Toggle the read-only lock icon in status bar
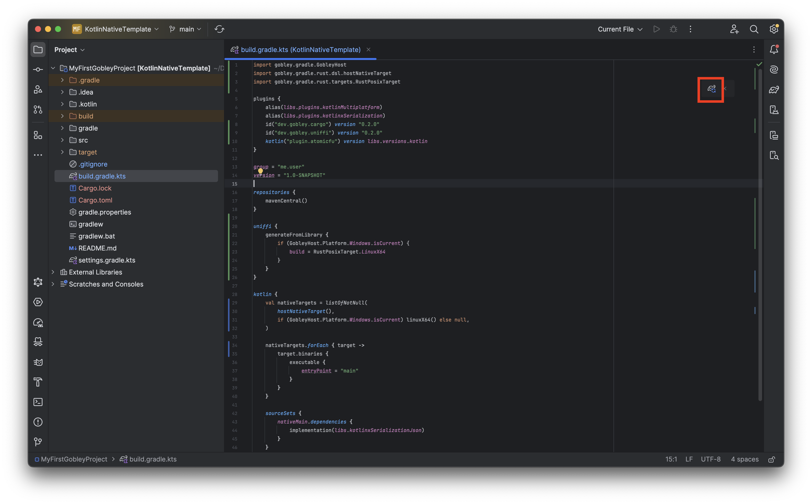812x504 pixels. click(771, 459)
